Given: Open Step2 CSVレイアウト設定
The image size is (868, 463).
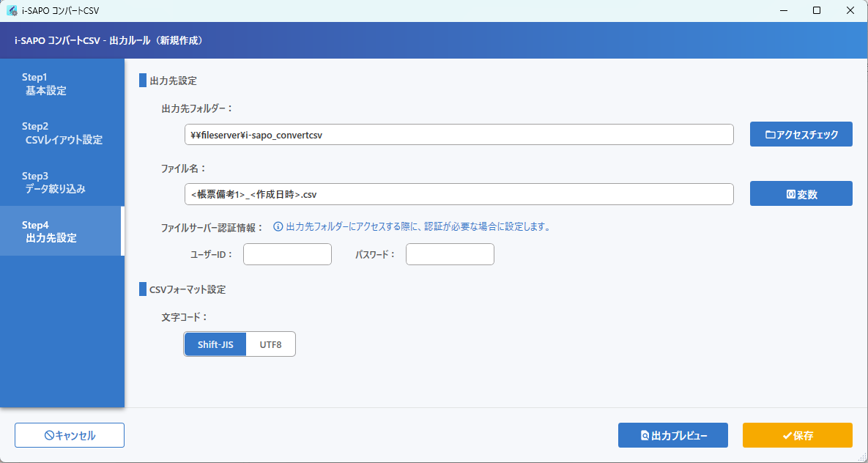Looking at the screenshot, I should [62, 133].
